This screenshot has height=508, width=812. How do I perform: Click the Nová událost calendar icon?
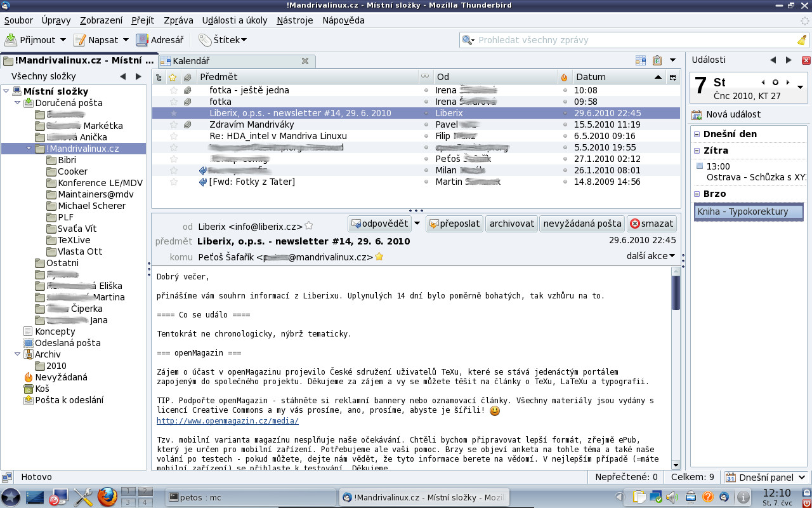[697, 115]
